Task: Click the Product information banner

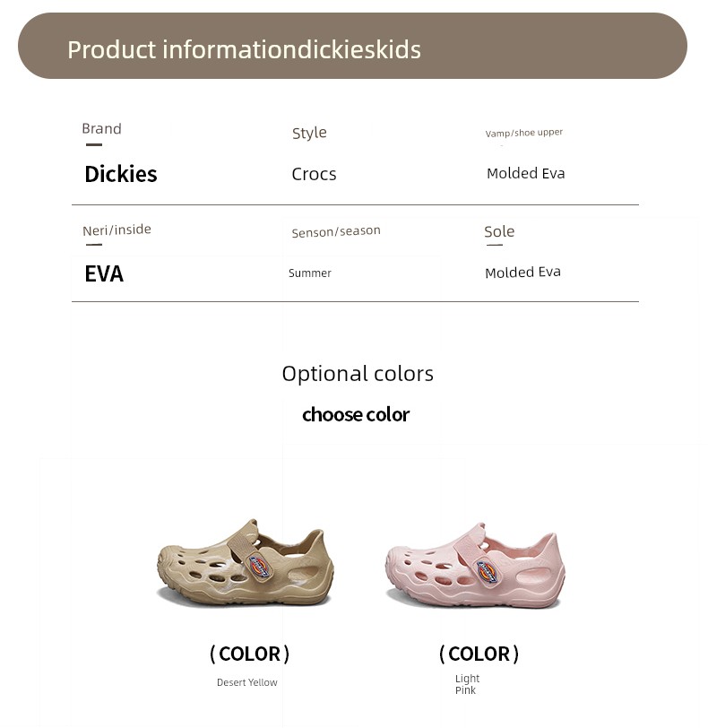Action: pos(352,46)
